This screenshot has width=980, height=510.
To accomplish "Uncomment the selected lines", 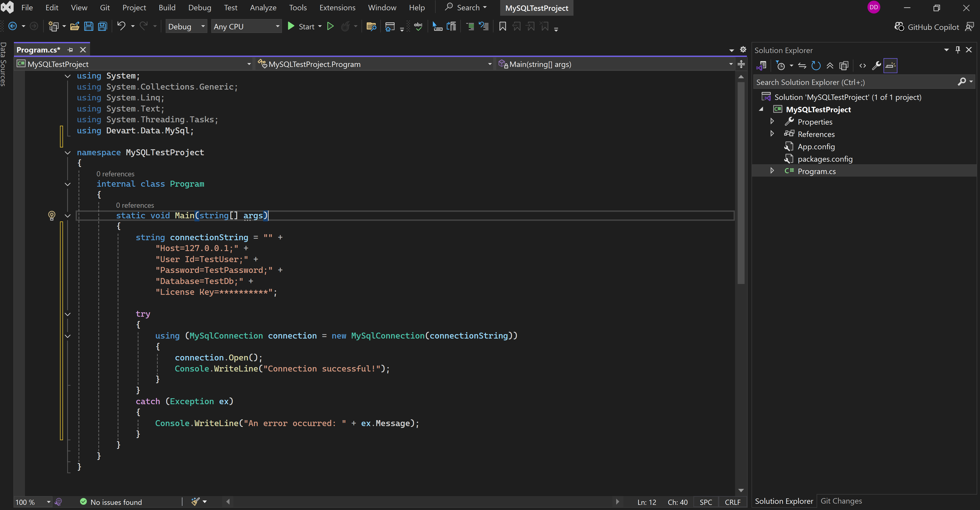I will click(x=483, y=26).
